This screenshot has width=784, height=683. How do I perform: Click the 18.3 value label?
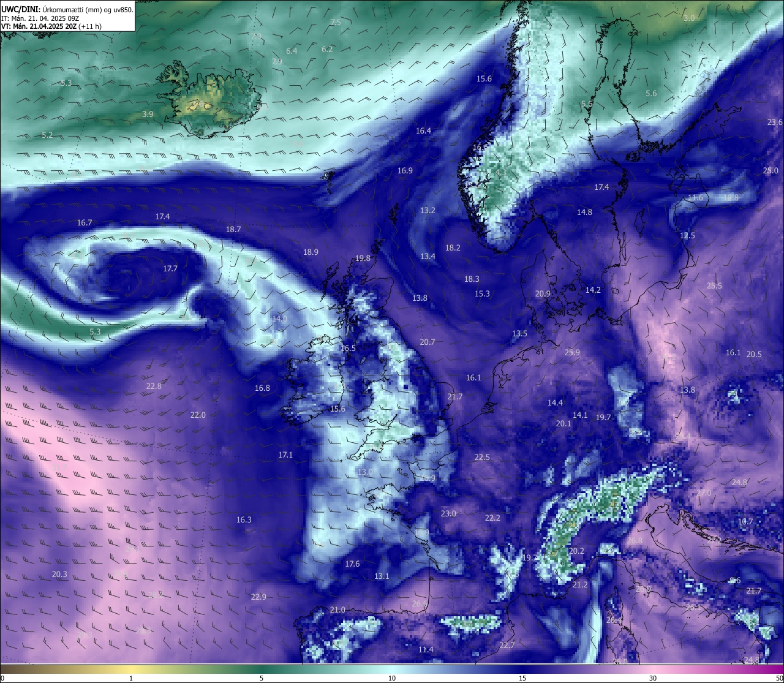472,279
